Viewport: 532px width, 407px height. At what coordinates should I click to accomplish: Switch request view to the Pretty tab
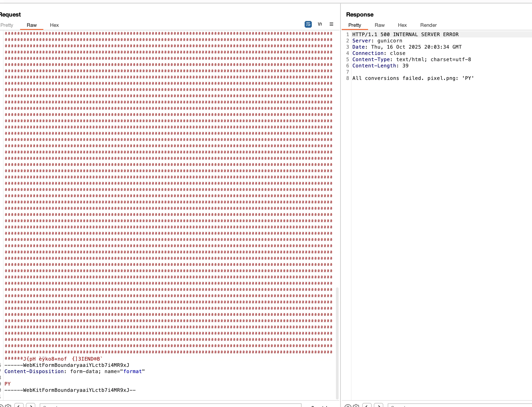(x=7, y=25)
